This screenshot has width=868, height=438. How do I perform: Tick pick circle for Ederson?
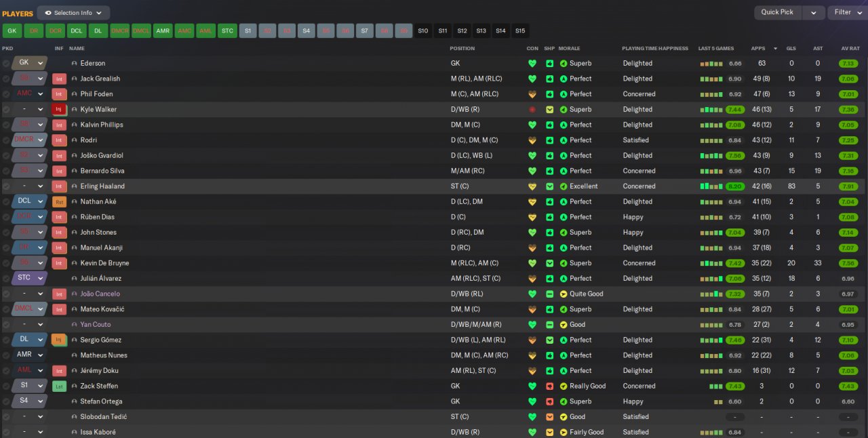[6, 64]
